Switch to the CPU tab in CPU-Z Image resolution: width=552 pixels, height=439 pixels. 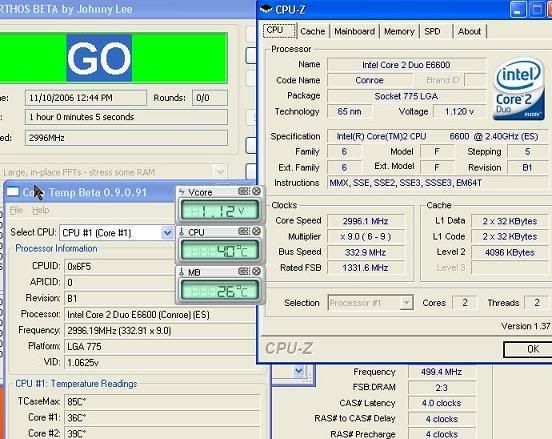point(280,31)
